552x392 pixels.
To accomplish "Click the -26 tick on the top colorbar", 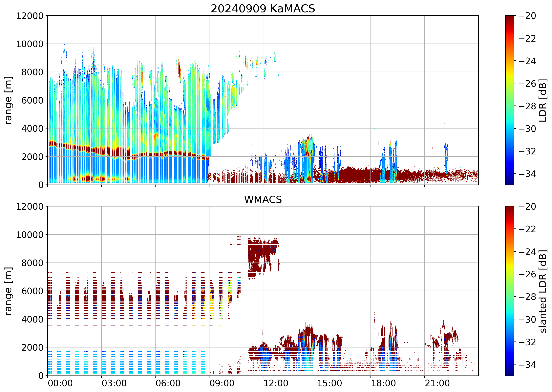I will pos(527,84).
